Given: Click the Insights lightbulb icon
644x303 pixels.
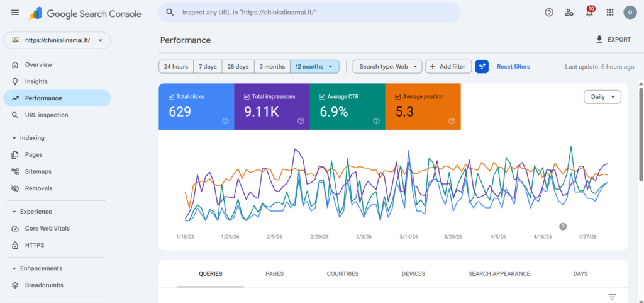Looking at the screenshot, I should click(15, 81).
